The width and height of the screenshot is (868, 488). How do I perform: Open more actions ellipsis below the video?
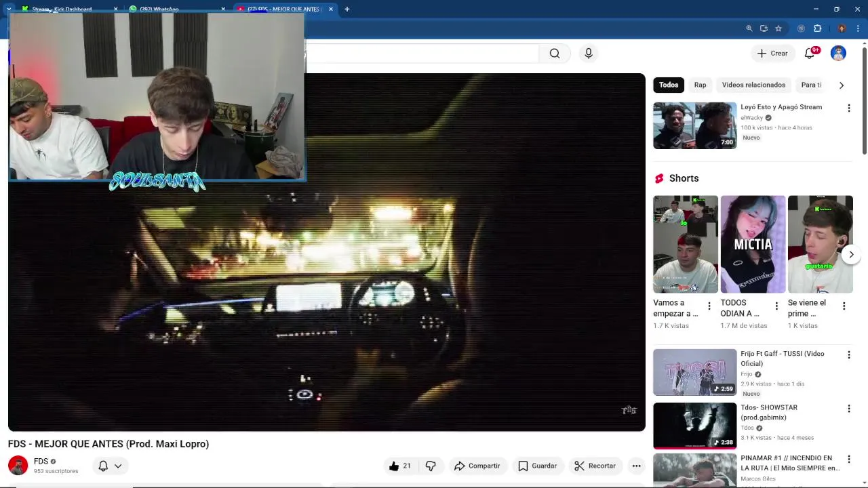click(636, 466)
